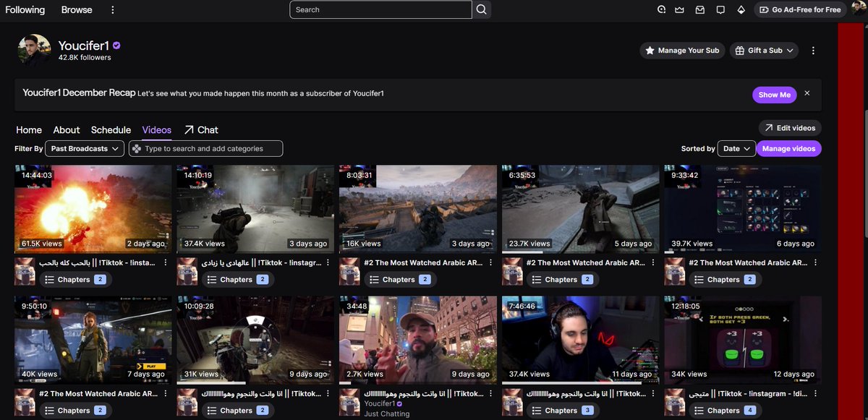Play the 12:18:05 broadcast thumbnail
The height and width of the screenshot is (420, 868).
tap(743, 339)
